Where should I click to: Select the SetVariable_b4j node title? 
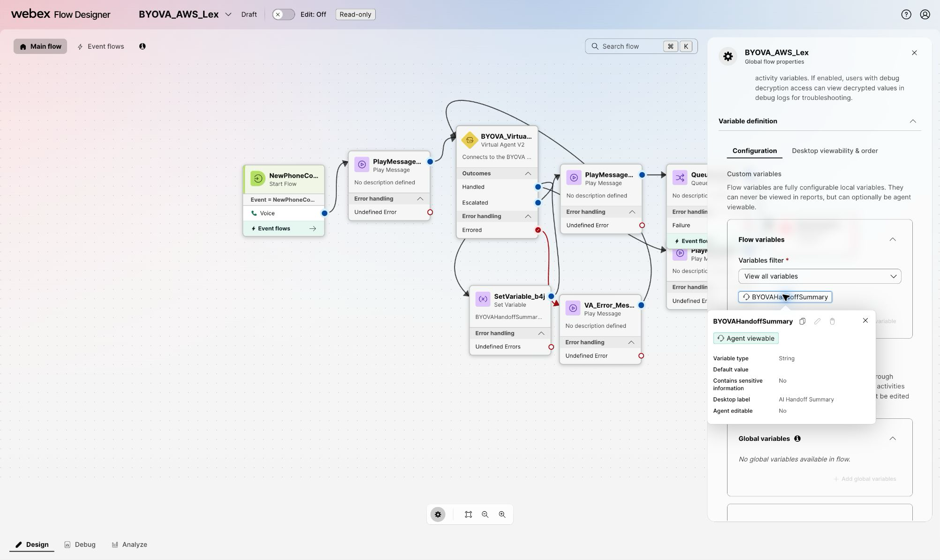519,296
